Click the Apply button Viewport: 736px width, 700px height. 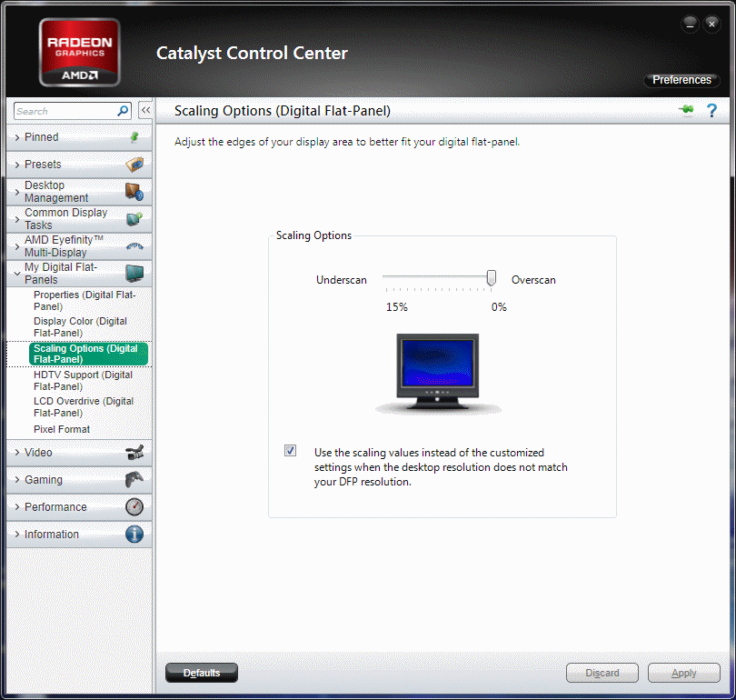684,673
